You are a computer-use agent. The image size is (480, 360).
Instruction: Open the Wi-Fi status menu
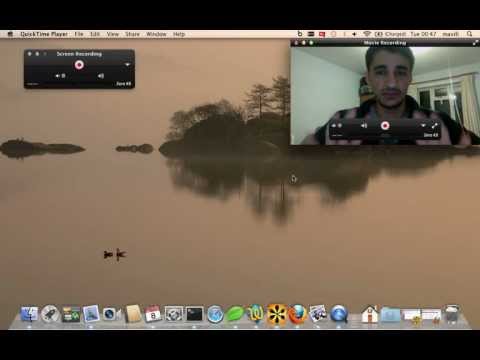point(367,34)
